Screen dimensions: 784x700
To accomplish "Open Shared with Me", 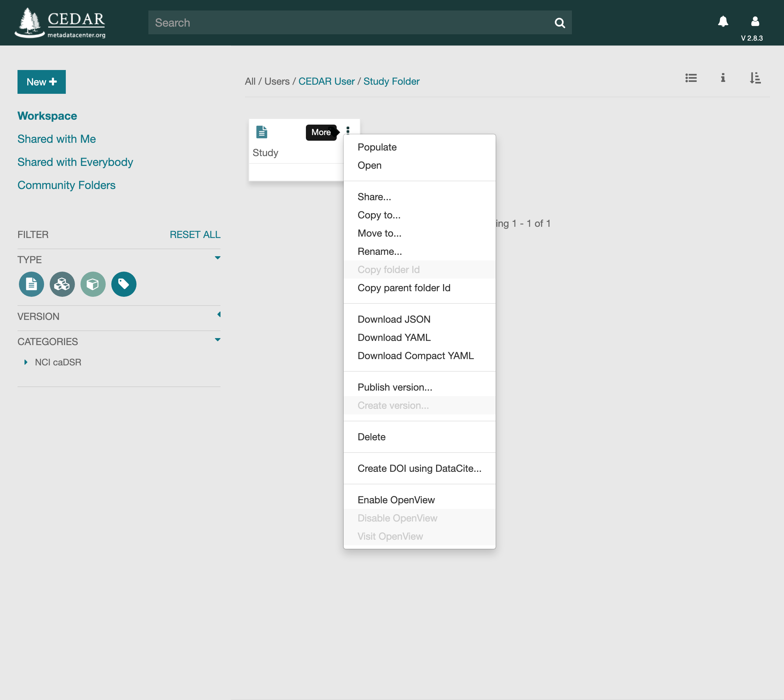I will tap(57, 139).
